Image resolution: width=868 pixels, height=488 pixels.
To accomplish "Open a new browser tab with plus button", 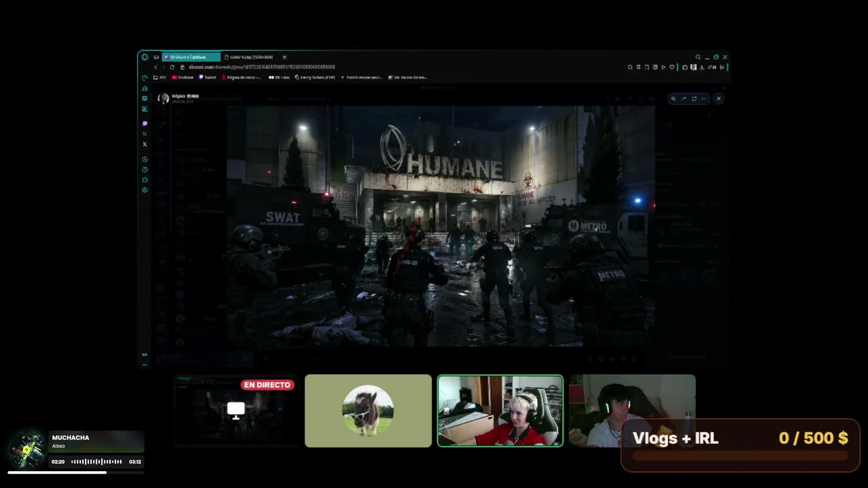I will (x=284, y=57).
